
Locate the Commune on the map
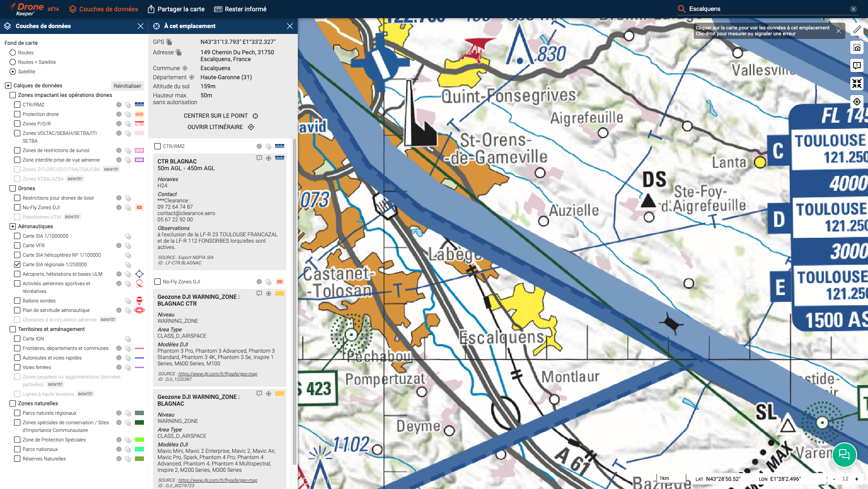[x=185, y=68]
